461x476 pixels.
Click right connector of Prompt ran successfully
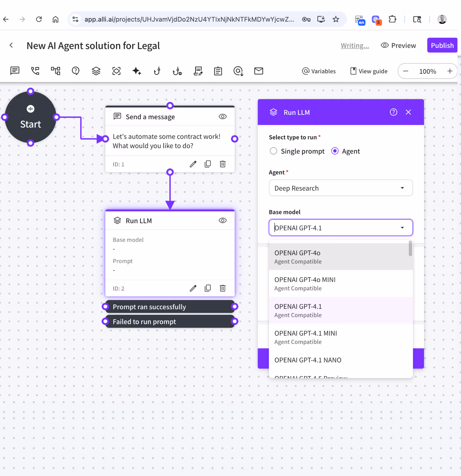tap(234, 307)
